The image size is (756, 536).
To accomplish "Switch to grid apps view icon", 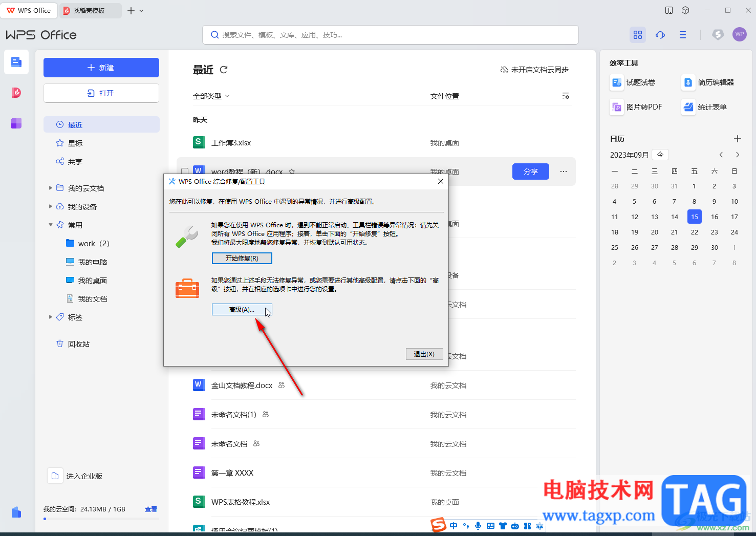I will click(638, 35).
